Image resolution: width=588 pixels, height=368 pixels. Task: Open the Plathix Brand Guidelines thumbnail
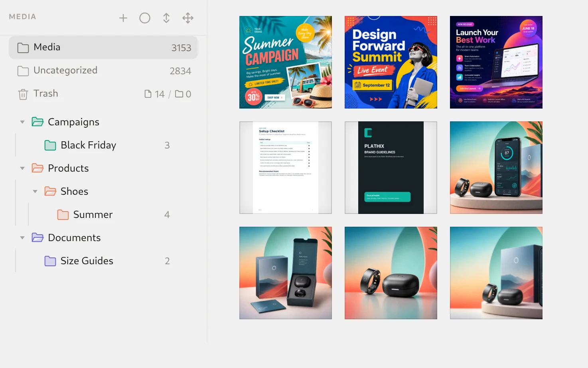(x=391, y=168)
